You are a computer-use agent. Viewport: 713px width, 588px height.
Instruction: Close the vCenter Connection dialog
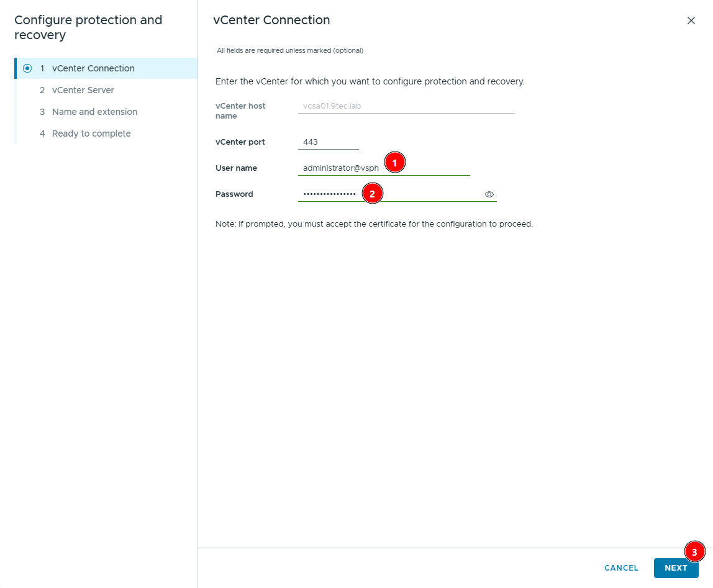[691, 20]
